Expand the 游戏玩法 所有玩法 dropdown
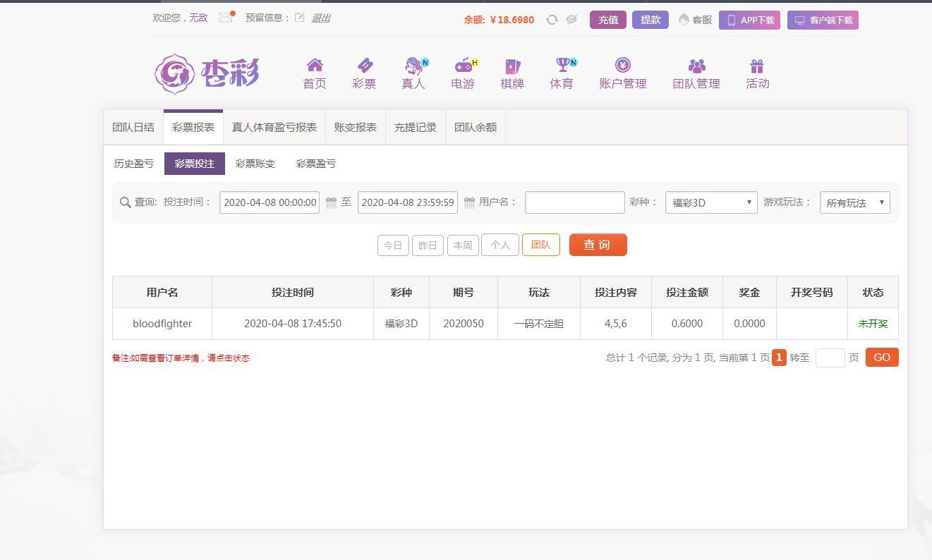Screen dimensions: 932x560 pos(854,202)
